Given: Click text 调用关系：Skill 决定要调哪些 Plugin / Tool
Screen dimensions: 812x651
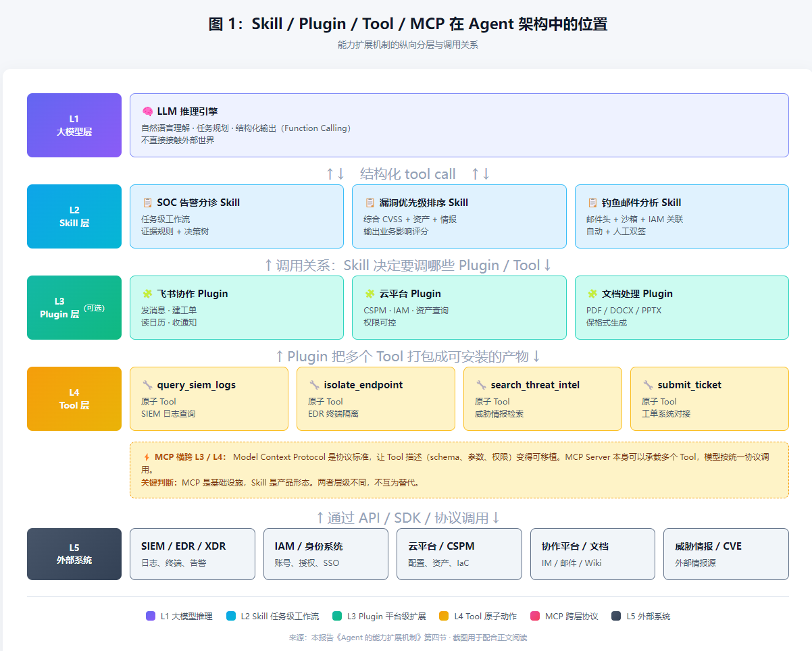Looking at the screenshot, I should point(407,265).
